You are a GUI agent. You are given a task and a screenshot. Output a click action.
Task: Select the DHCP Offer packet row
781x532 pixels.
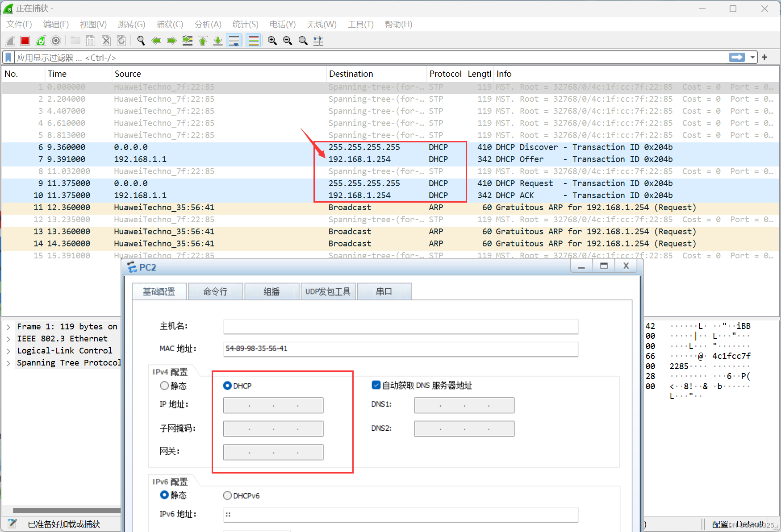(390, 159)
